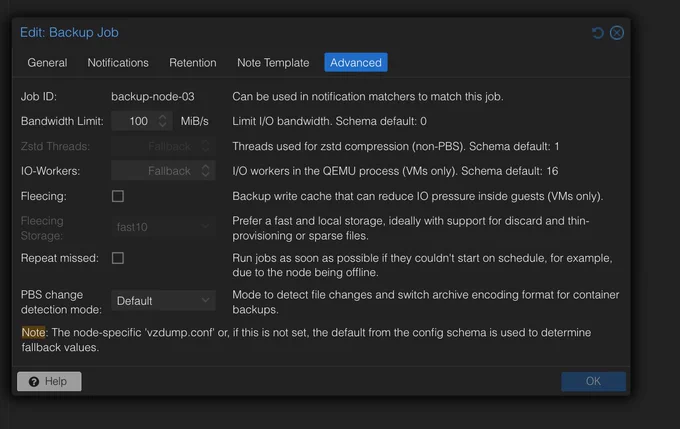Viewport: 680px width, 429px height.
Task: Go to the Retention tab
Action: (x=193, y=62)
